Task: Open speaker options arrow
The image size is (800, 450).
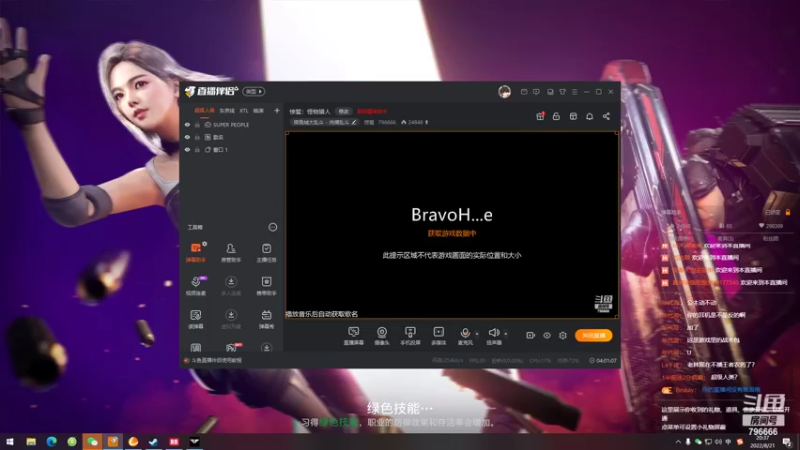Action: pyautogui.click(x=506, y=334)
